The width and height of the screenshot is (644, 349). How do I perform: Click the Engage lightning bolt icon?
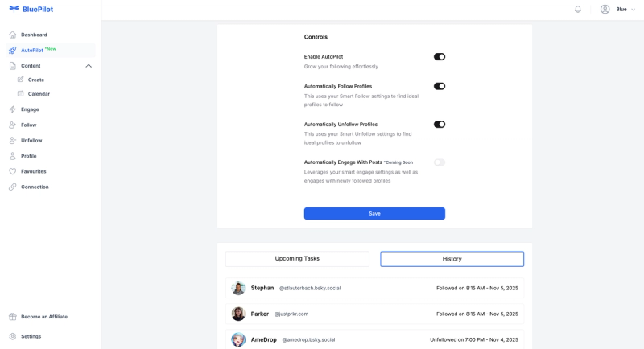point(13,109)
